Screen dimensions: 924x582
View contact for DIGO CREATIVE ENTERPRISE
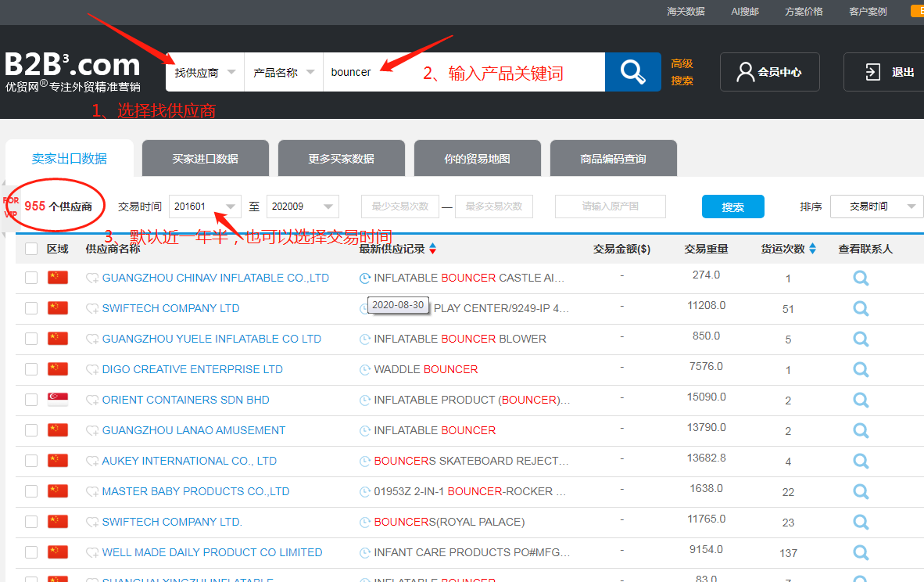pos(861,370)
